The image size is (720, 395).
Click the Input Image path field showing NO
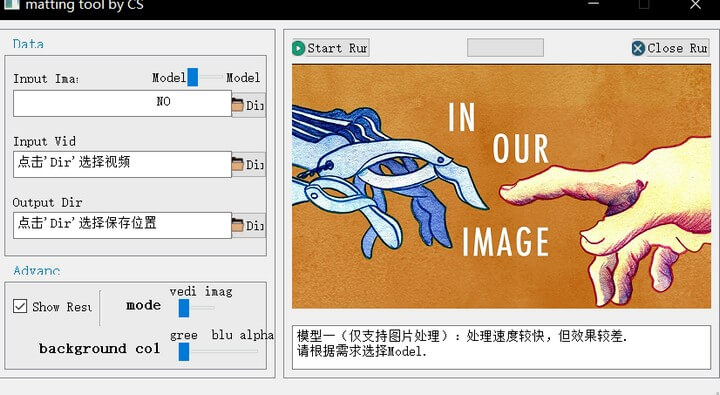pos(122,103)
